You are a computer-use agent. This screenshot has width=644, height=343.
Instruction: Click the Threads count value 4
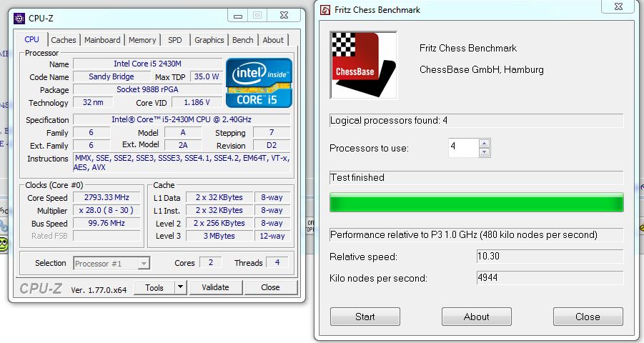point(277,262)
